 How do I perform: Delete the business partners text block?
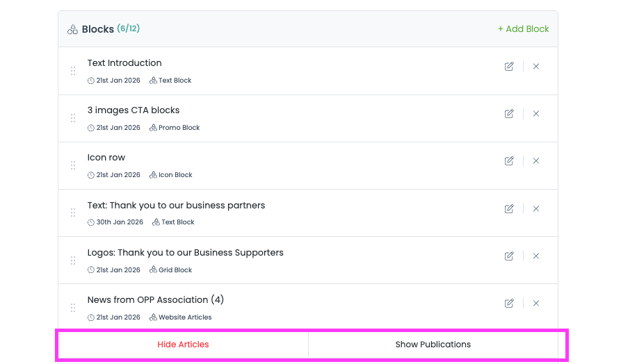coord(536,208)
